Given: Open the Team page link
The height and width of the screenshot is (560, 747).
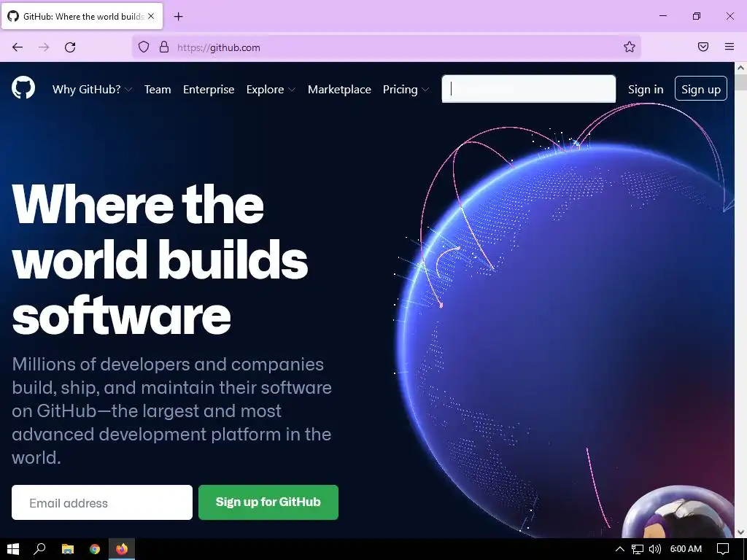Looking at the screenshot, I should tap(158, 90).
